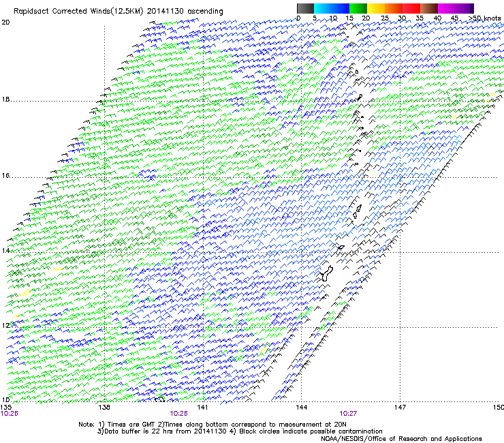Click the 10:26 time label left of longitude 141
This screenshot has height=443, width=504.
click(x=178, y=414)
